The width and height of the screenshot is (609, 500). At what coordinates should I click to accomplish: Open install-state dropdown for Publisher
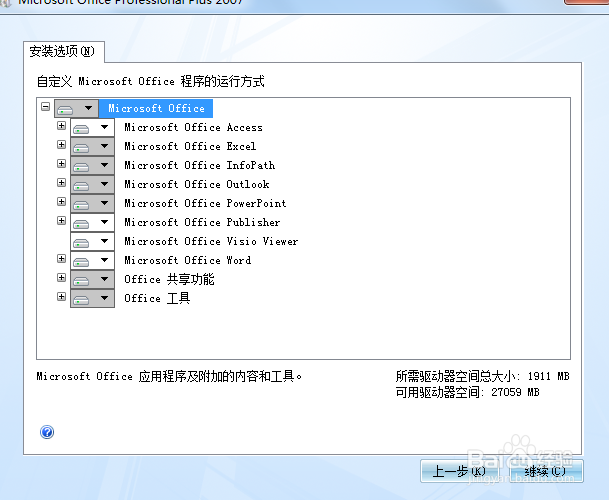point(92,223)
